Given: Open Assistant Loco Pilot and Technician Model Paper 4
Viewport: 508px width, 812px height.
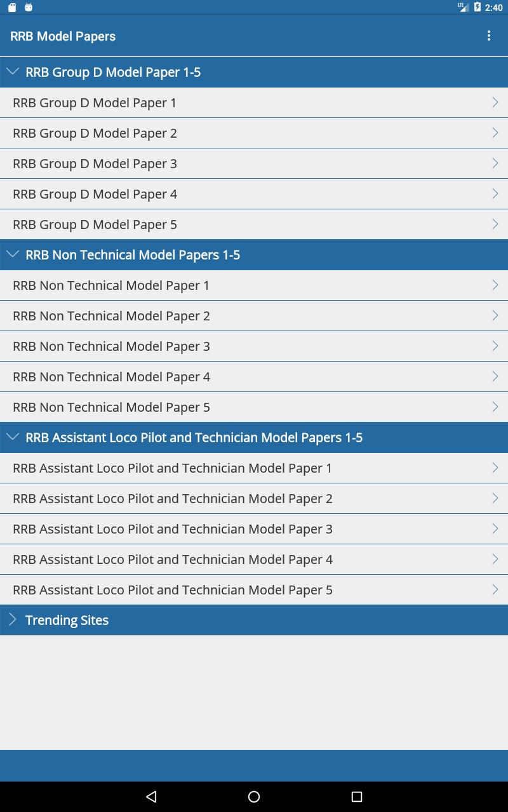Looking at the screenshot, I should 254,560.
